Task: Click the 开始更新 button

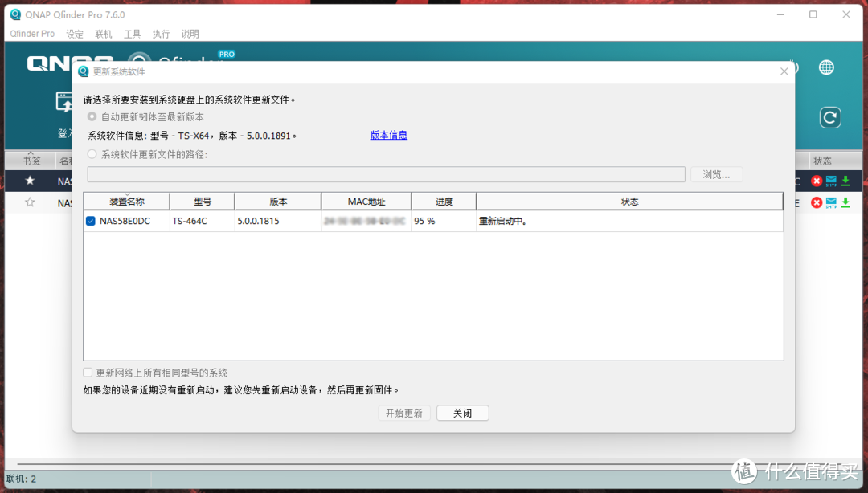Action: [x=404, y=413]
